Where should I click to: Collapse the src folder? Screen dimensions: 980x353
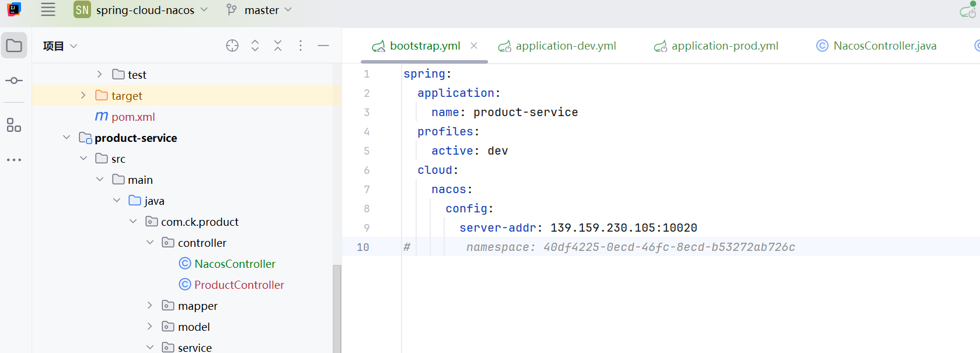coord(83,158)
